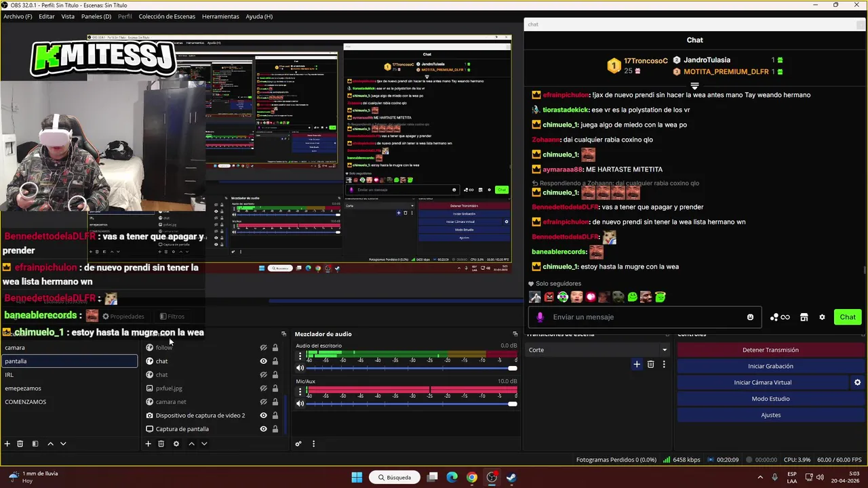The width and height of the screenshot is (868, 488).
Task: Open virtual camera settings gear
Action: 857,382
